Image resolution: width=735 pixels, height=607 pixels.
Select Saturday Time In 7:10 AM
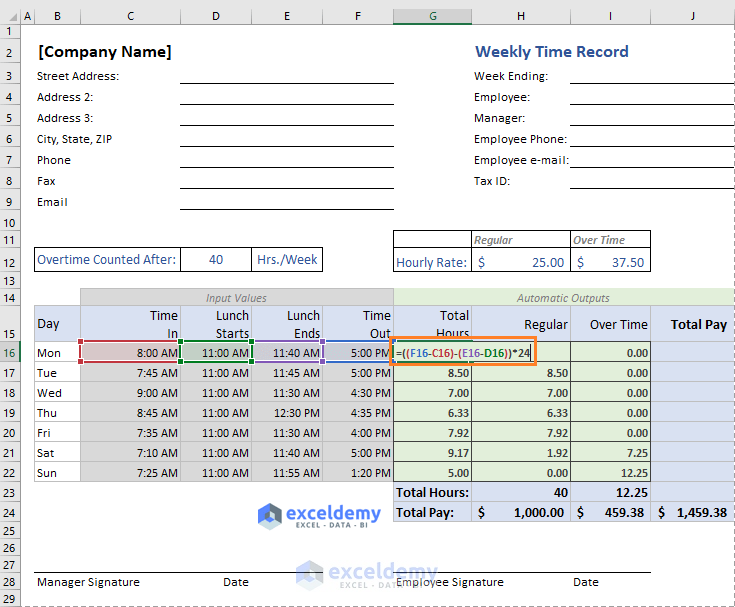point(130,453)
